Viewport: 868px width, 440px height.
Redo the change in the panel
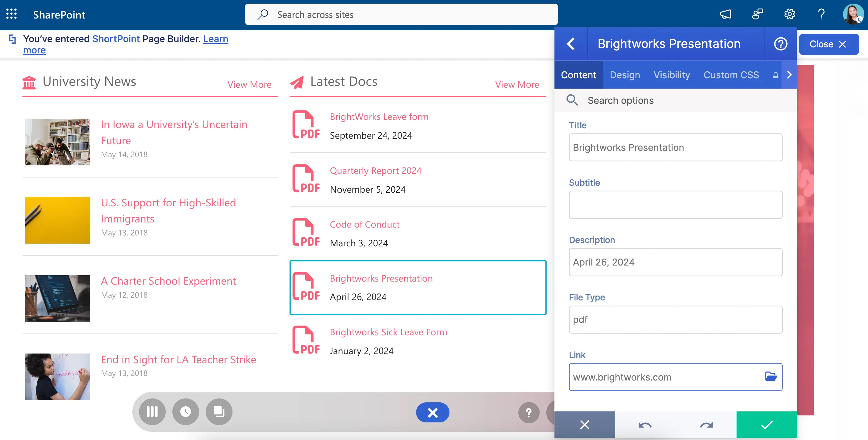[706, 425]
